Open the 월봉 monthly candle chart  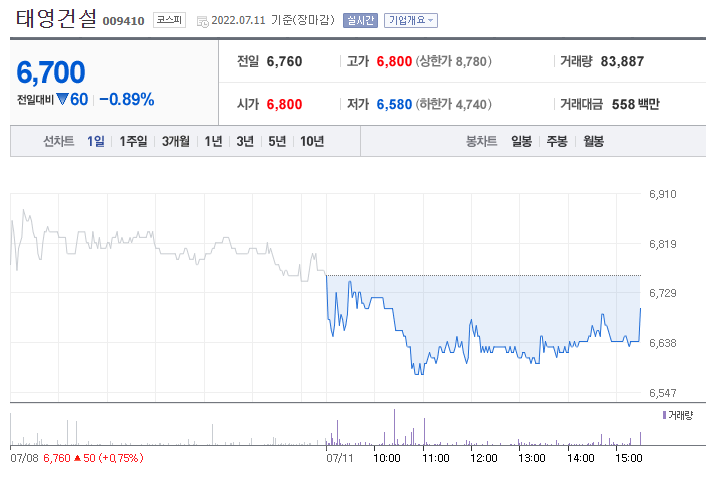tap(593, 141)
